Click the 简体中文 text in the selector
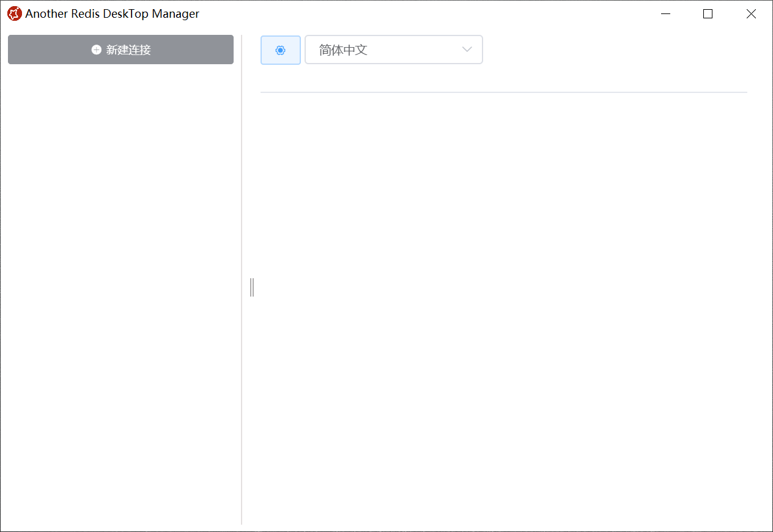The width and height of the screenshot is (773, 532). (343, 50)
